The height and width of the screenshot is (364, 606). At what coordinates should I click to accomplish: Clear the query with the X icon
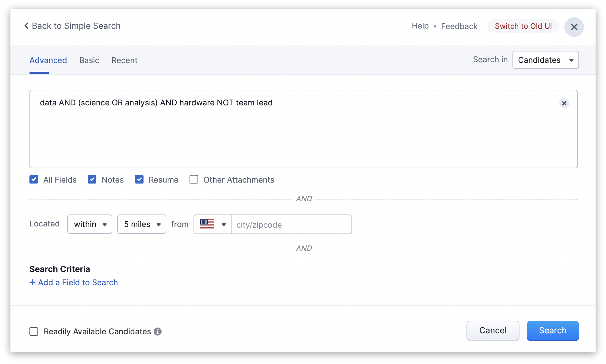(564, 103)
